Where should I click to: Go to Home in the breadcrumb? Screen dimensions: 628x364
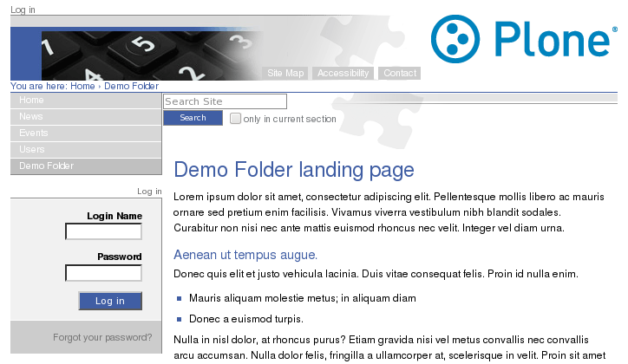pyautogui.click(x=82, y=86)
